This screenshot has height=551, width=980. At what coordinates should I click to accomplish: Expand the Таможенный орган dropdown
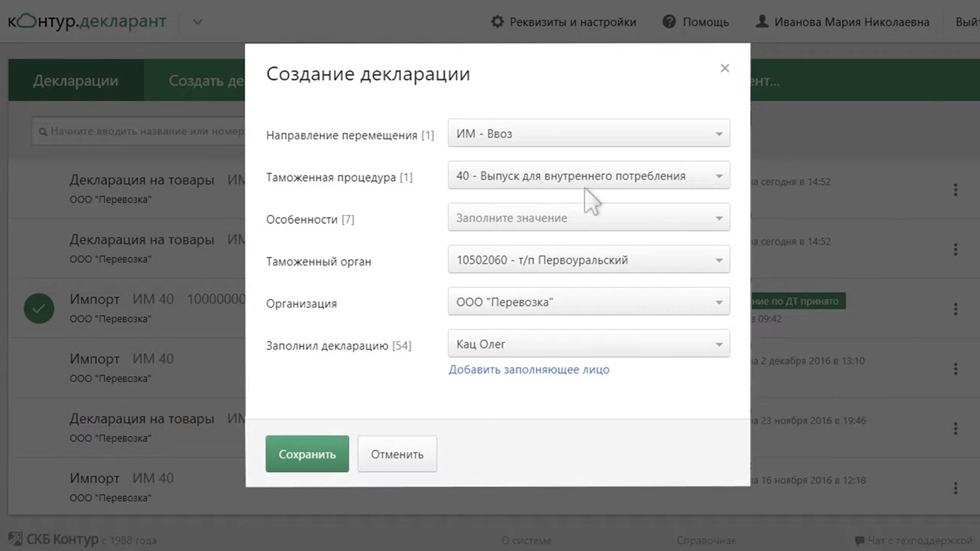coord(588,260)
